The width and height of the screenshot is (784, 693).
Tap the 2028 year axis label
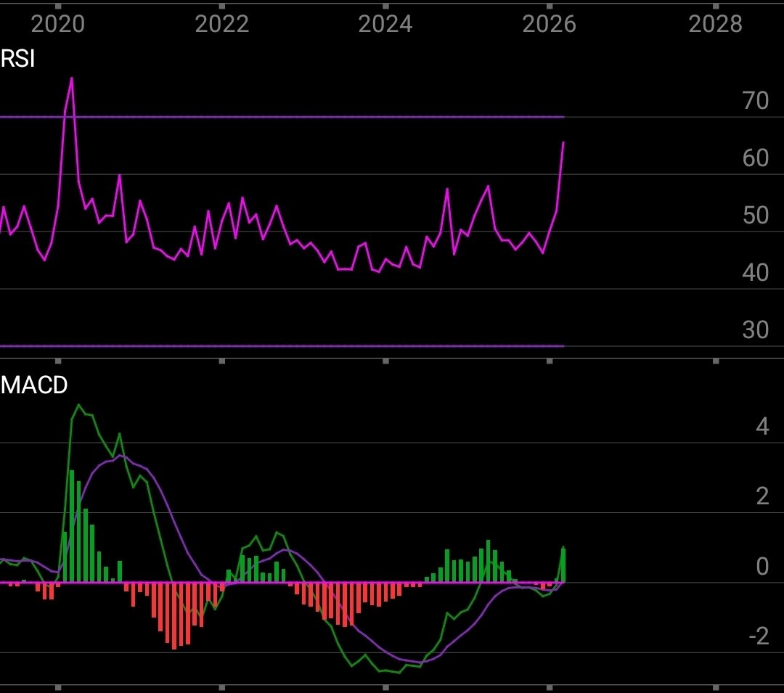716,24
